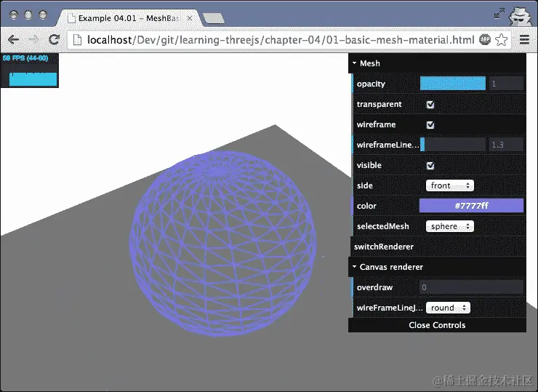The image size is (538, 392).
Task: Toggle the transparent checkbox
Action: 430,104
